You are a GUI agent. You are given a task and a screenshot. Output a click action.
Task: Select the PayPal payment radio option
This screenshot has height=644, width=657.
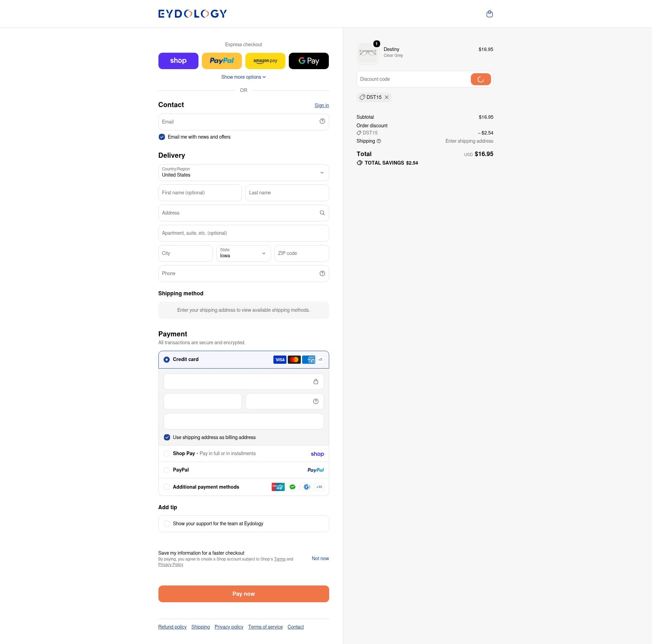(x=167, y=470)
